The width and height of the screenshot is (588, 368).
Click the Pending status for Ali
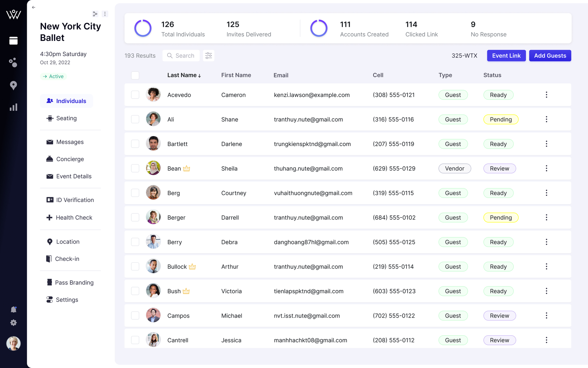click(x=501, y=119)
